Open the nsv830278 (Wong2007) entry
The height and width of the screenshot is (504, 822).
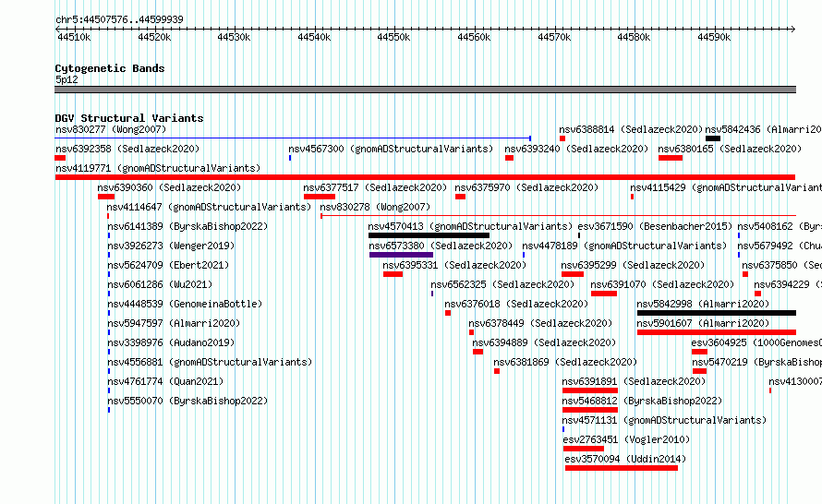[375, 207]
